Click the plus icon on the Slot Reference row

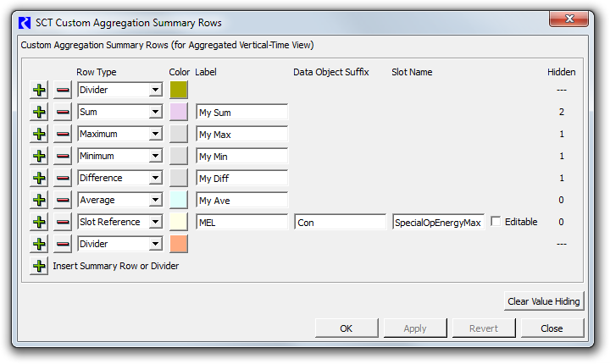tap(39, 222)
